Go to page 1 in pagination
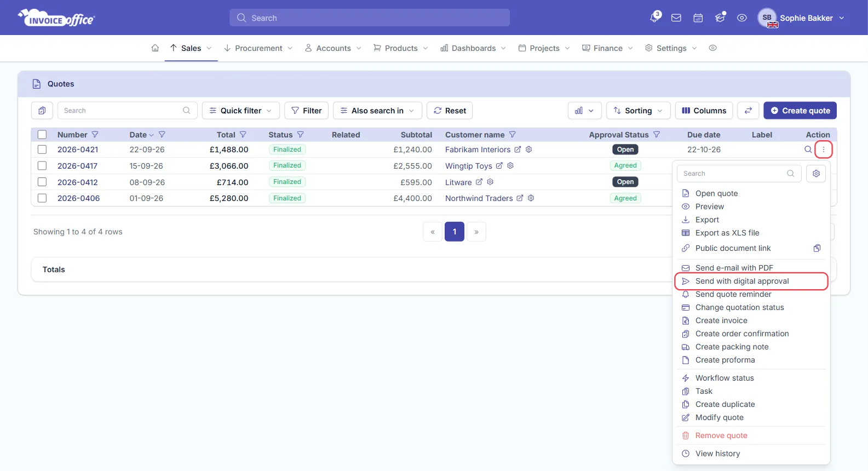Viewport: 868px width, 471px height. tap(455, 232)
